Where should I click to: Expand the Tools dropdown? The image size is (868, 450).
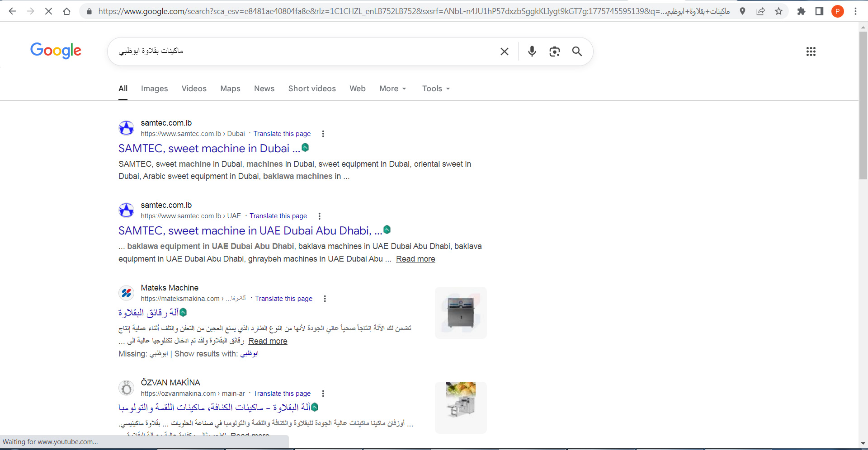(436, 89)
